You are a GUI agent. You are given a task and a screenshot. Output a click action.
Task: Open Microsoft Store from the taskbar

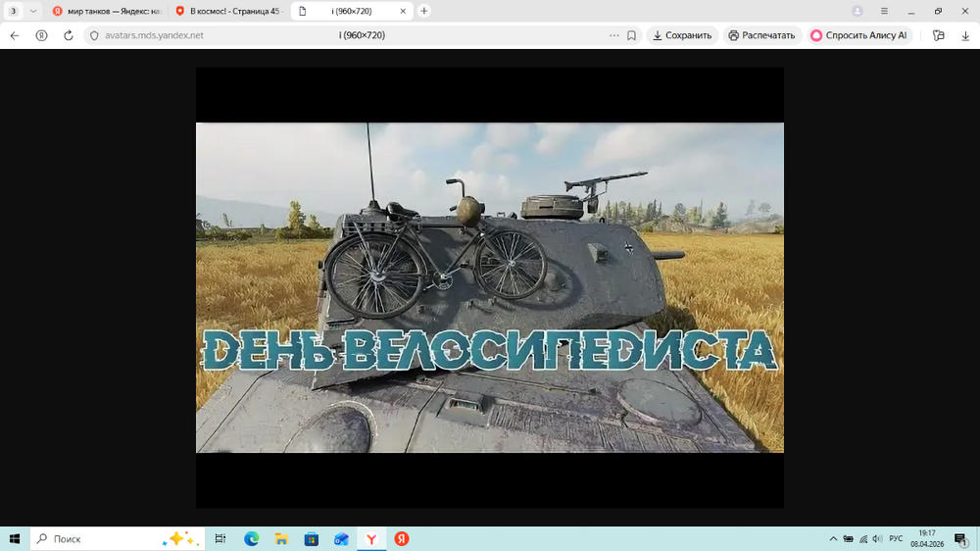tap(312, 538)
